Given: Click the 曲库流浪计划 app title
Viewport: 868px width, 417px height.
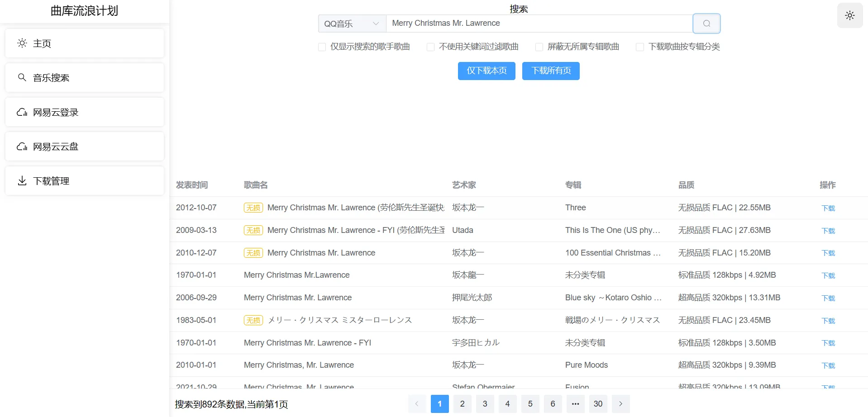Looking at the screenshot, I should (84, 11).
